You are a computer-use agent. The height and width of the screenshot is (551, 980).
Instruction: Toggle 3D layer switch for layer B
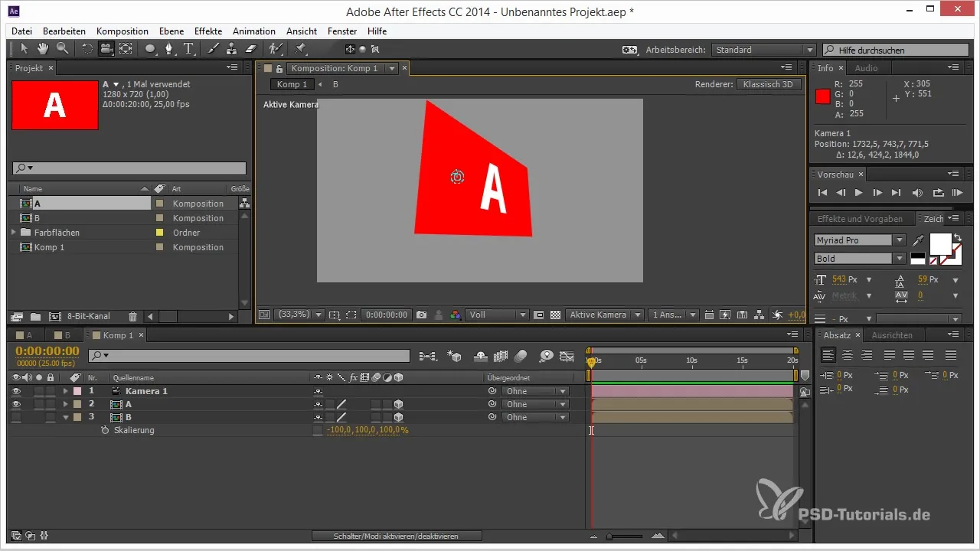[x=398, y=417]
